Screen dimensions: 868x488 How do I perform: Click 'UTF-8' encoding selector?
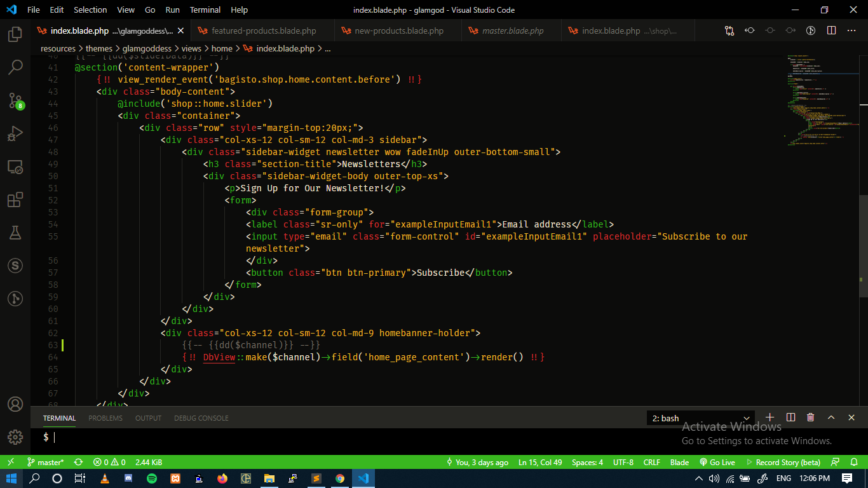pyautogui.click(x=623, y=462)
